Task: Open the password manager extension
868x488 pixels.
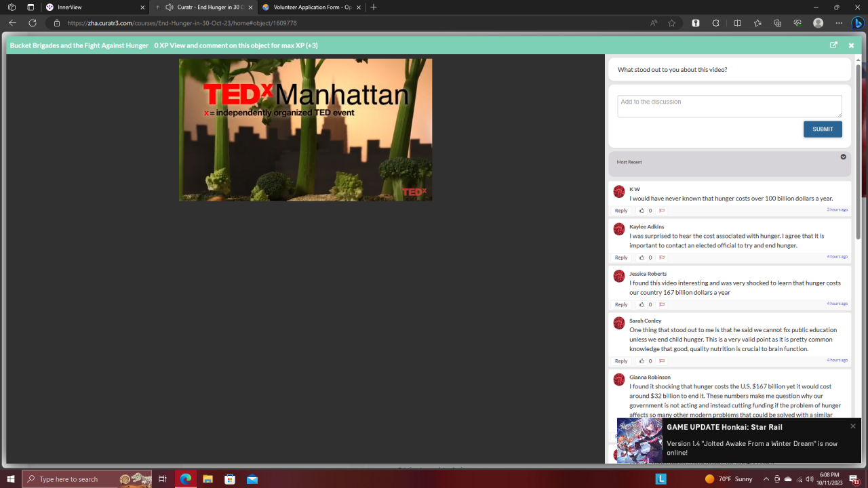Action: (696, 23)
